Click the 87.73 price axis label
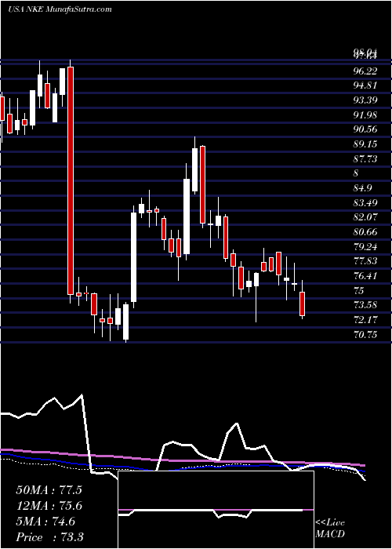This screenshot has width=392, height=549. [365, 159]
